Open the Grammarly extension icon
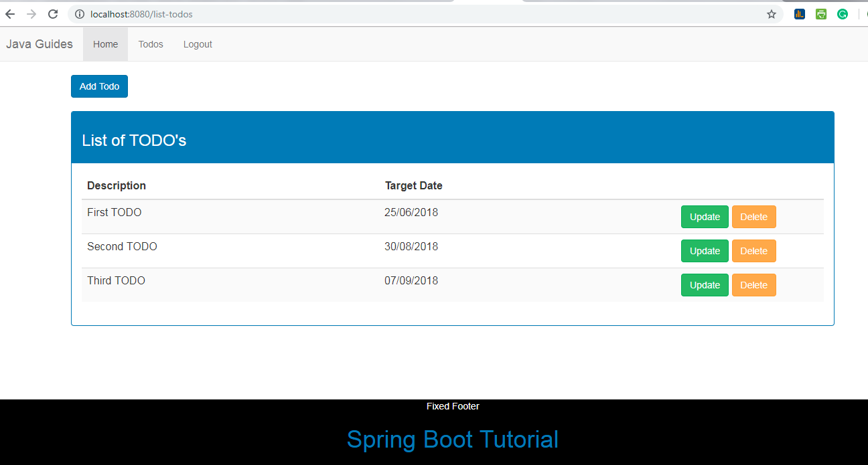Image resolution: width=868 pixels, height=465 pixels. click(843, 14)
